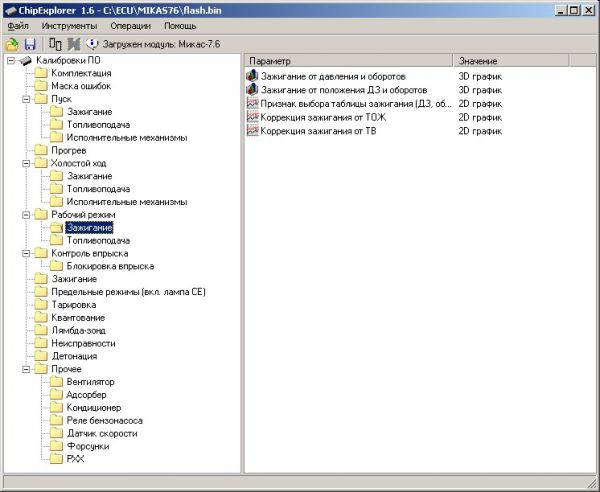The width and height of the screenshot is (600, 492).
Task: Click the window resize grip in status bar
Action: point(590,482)
